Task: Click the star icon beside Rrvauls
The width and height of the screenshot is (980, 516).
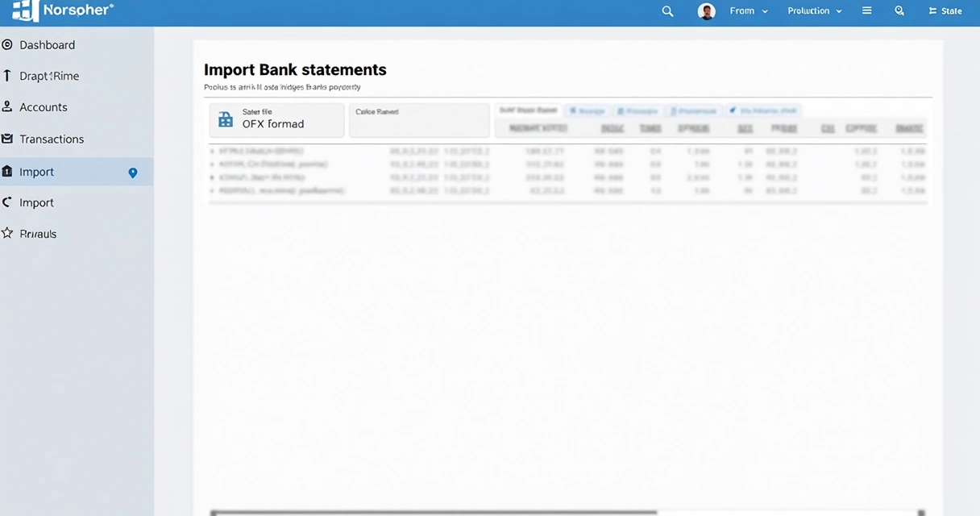Action: 7,234
